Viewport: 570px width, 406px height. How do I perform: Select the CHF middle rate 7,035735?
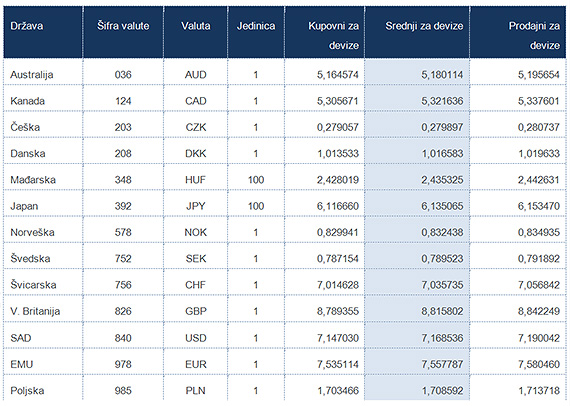442,285
